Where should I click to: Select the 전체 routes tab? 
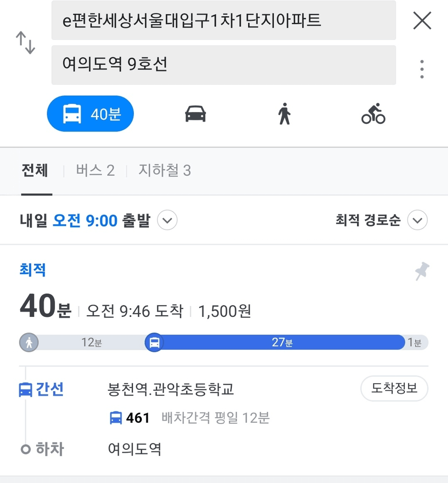(x=35, y=170)
